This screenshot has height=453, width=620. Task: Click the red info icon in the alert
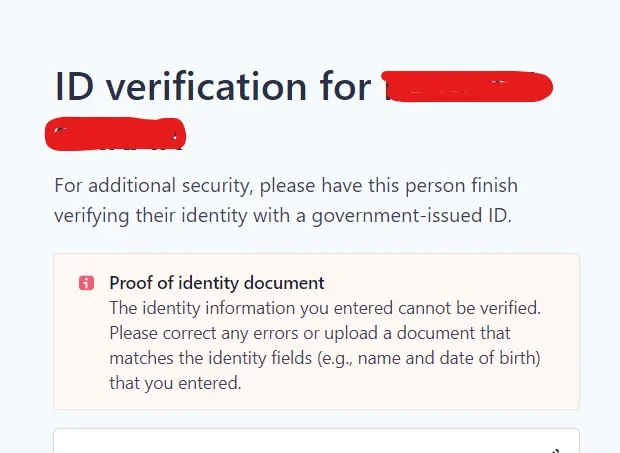click(86, 283)
